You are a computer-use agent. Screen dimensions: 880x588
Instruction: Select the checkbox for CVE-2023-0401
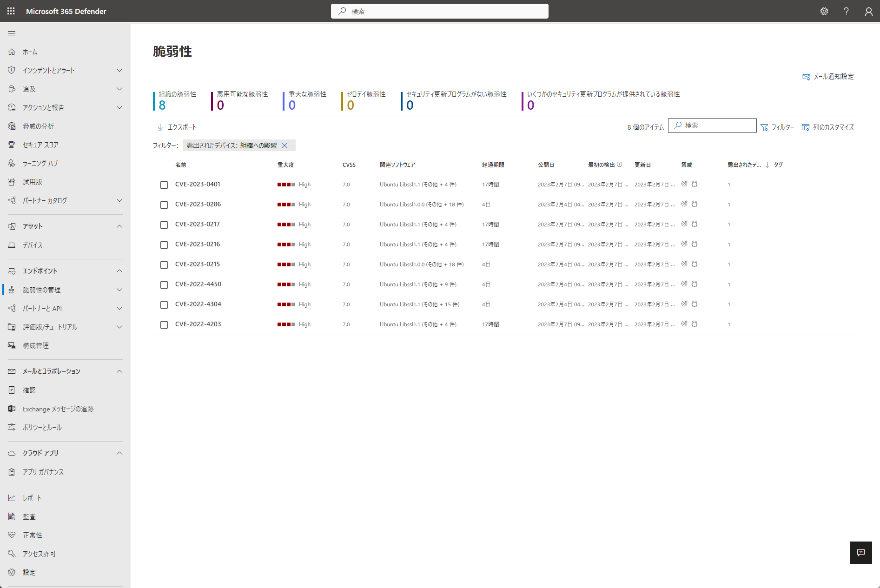(164, 185)
